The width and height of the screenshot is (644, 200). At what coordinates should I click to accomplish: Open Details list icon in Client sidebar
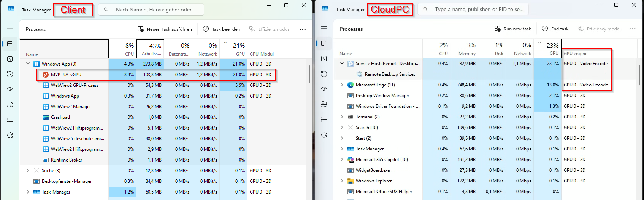coord(10,120)
